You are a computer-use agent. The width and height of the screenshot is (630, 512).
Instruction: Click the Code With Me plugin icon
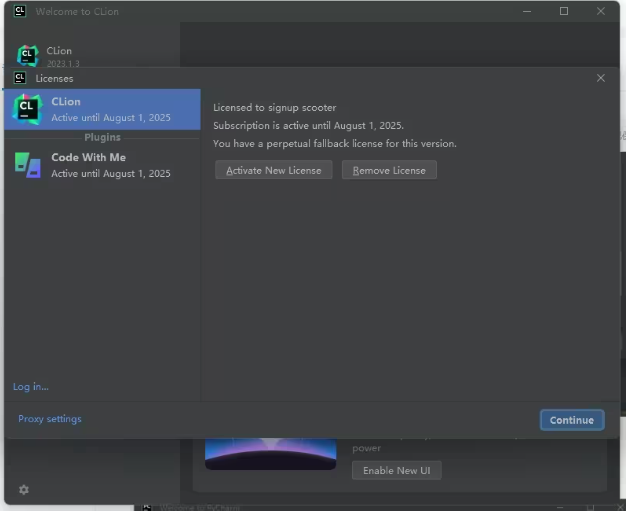(x=28, y=165)
